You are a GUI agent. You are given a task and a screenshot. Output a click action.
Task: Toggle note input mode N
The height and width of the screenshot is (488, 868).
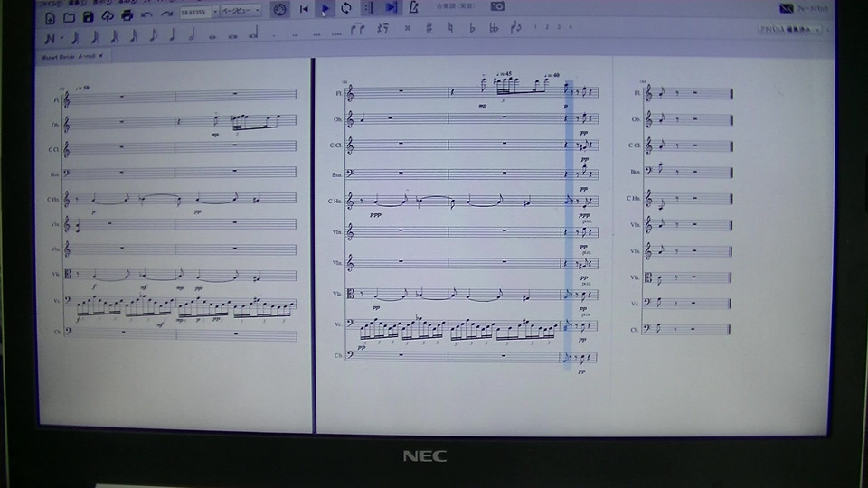(49, 39)
